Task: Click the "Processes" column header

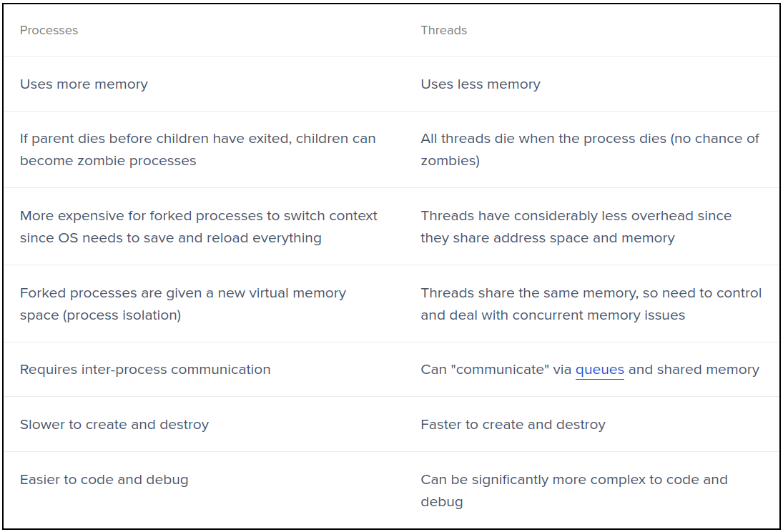Action: (49, 30)
